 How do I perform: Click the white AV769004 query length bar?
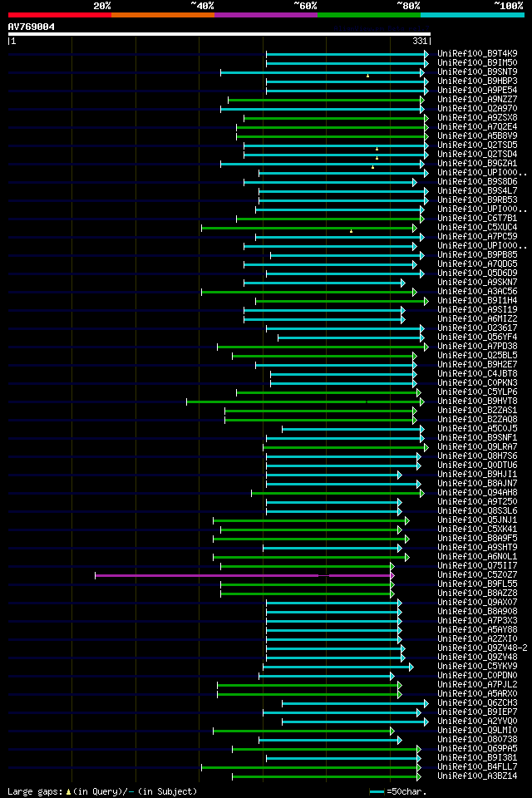pyautogui.click(x=219, y=34)
